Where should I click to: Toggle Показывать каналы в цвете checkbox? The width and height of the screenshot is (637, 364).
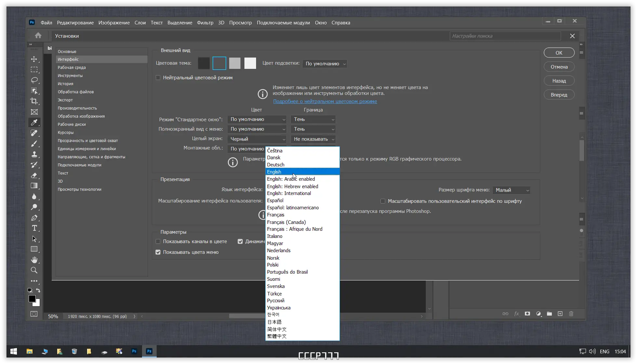click(158, 241)
